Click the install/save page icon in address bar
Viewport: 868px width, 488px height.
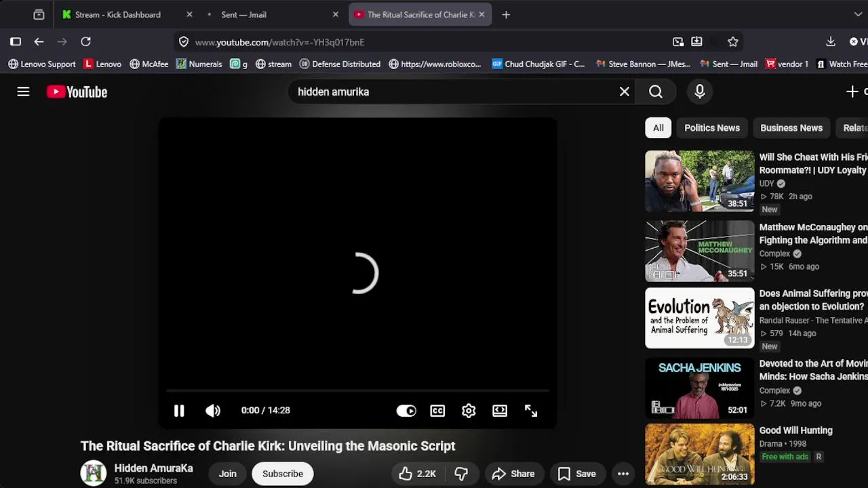coord(696,42)
